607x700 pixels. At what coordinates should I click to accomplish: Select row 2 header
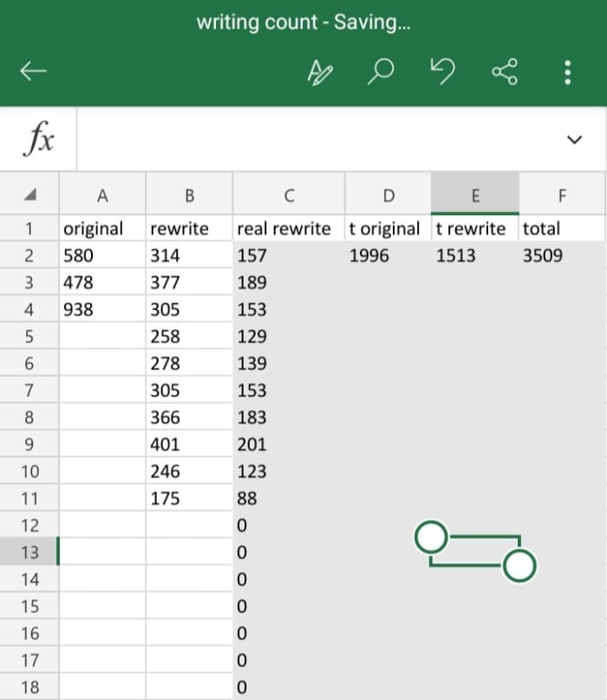coord(29,255)
